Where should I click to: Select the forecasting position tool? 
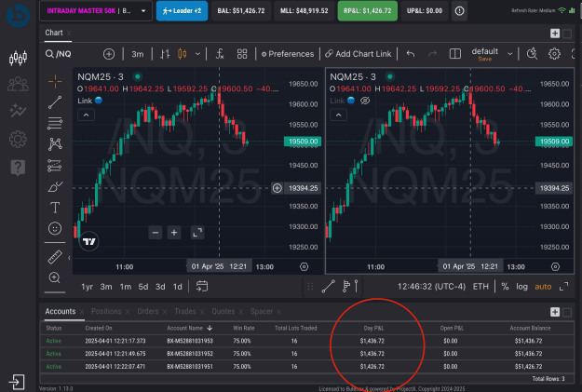pyautogui.click(x=55, y=166)
